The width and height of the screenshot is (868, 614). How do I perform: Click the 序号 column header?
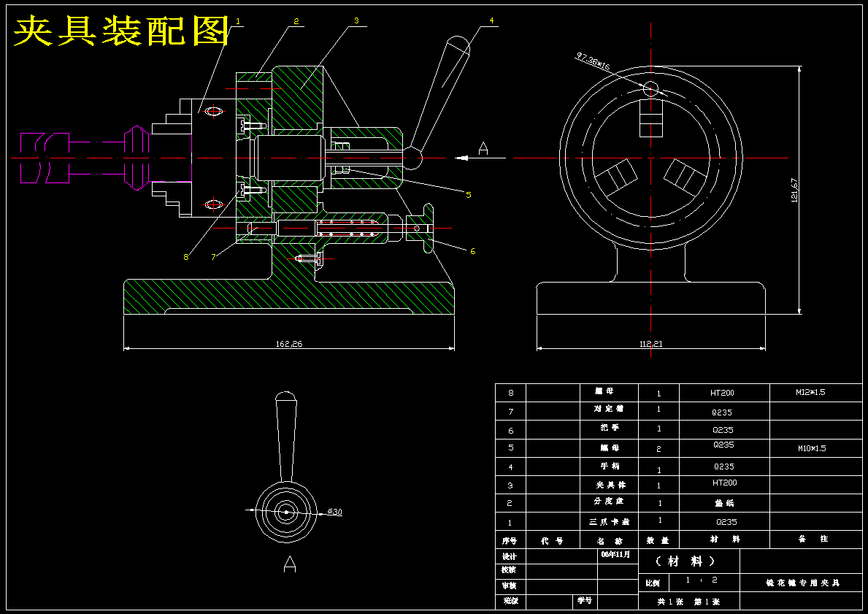(510, 540)
